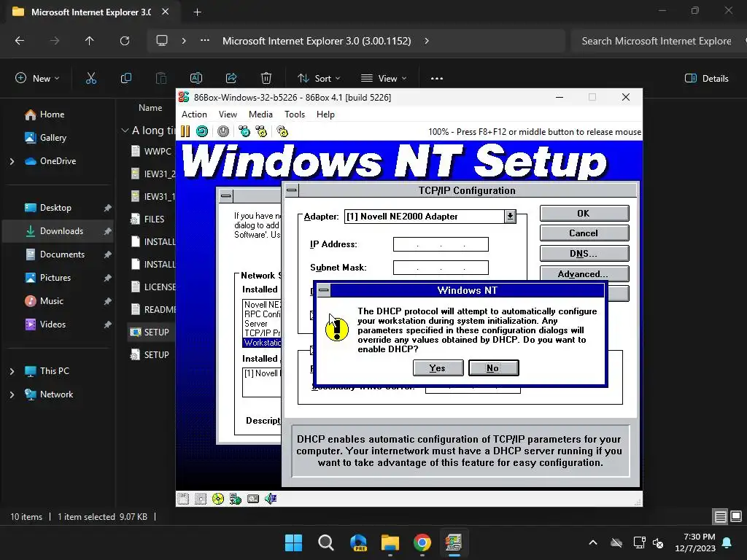Screen dimensions: 747x560
Task: Click Yes to enable DHCP
Action: coord(438,367)
